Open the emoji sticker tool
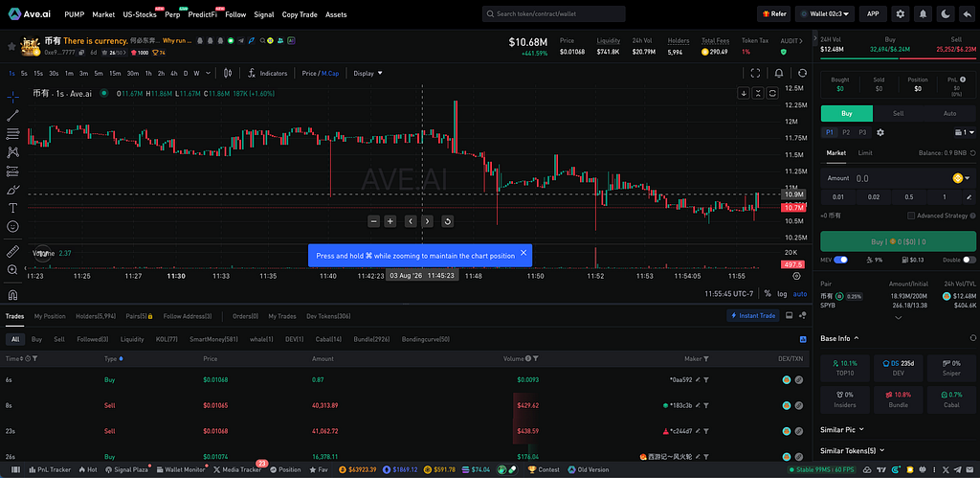This screenshot has height=478, width=980. pyautogui.click(x=12, y=226)
